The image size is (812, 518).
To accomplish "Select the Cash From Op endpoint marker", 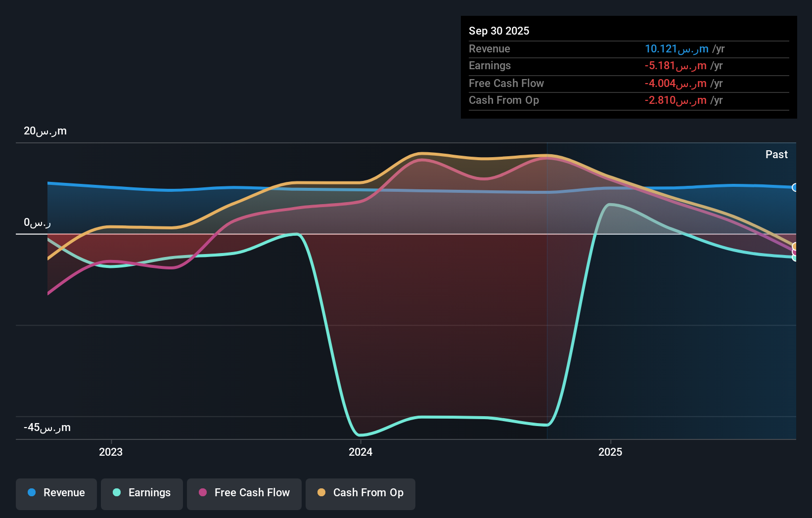I will (x=795, y=246).
